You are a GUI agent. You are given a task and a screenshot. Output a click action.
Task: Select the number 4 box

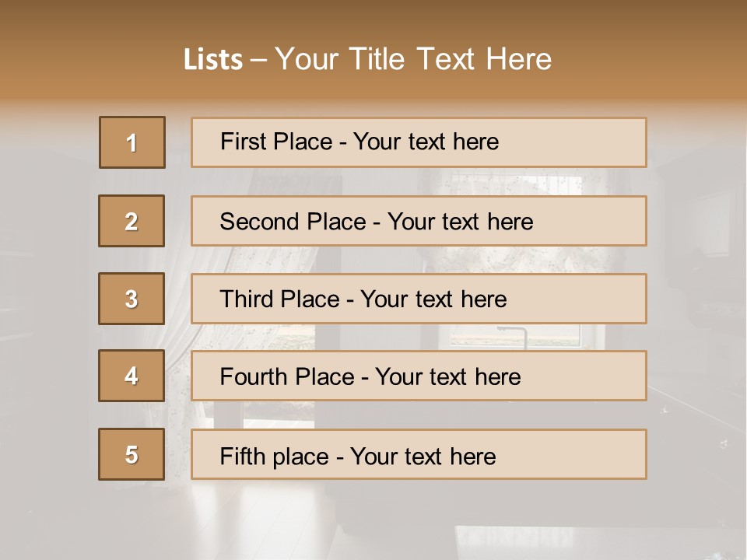pyautogui.click(x=132, y=376)
